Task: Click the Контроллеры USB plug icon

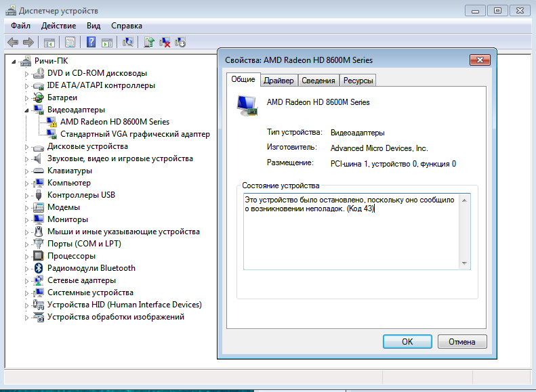Action: coord(38,195)
